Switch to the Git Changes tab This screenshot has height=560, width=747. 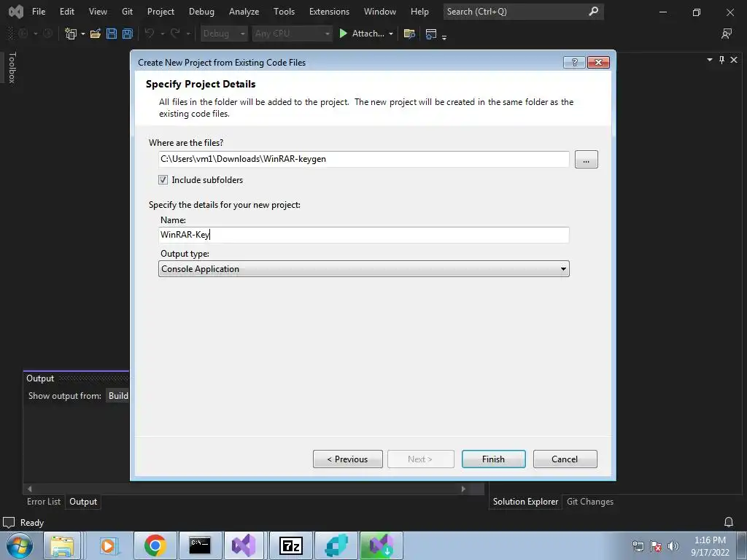pyautogui.click(x=589, y=502)
